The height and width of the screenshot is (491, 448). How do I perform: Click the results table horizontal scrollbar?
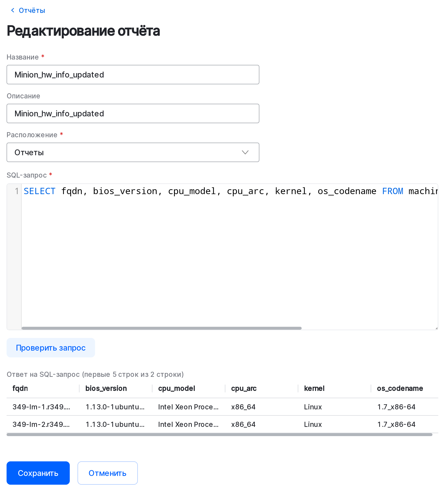click(x=219, y=435)
